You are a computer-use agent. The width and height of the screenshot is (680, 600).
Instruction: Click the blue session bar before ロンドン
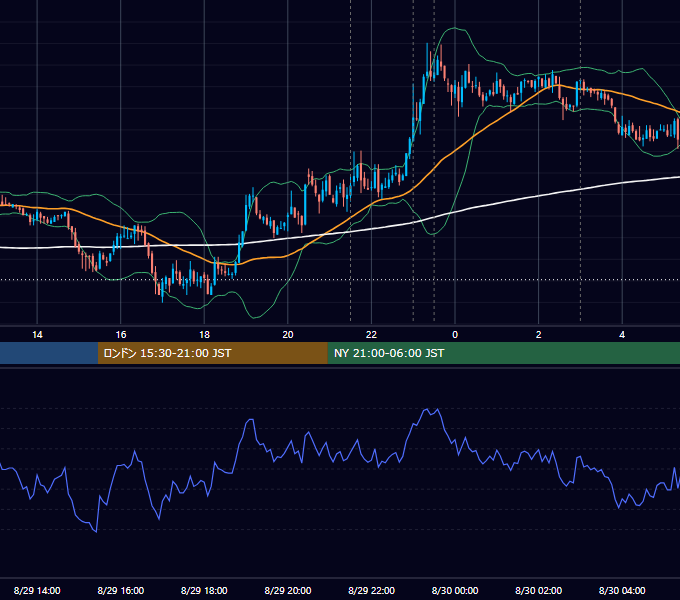coord(49,353)
